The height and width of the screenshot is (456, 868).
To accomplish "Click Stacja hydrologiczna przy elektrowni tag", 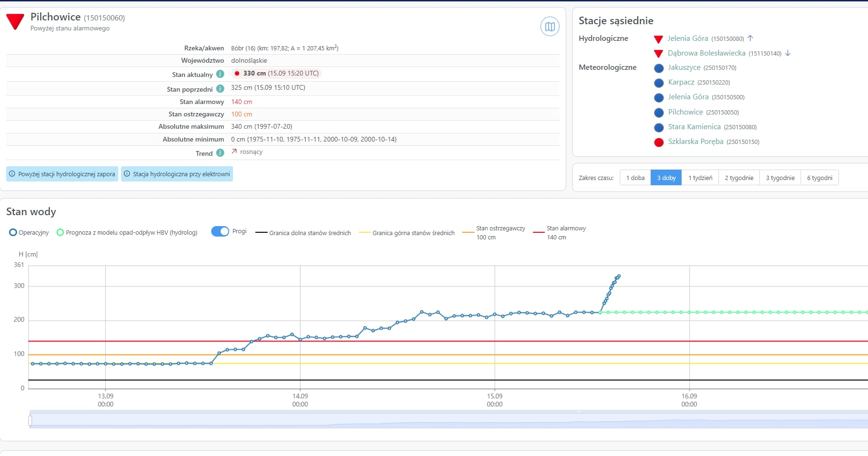I will (x=177, y=174).
